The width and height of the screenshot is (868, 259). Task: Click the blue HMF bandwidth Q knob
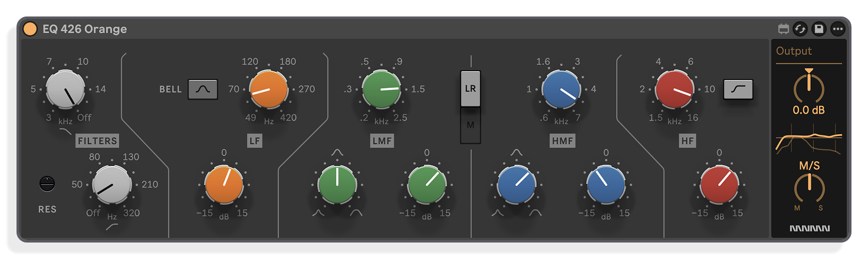tap(517, 185)
